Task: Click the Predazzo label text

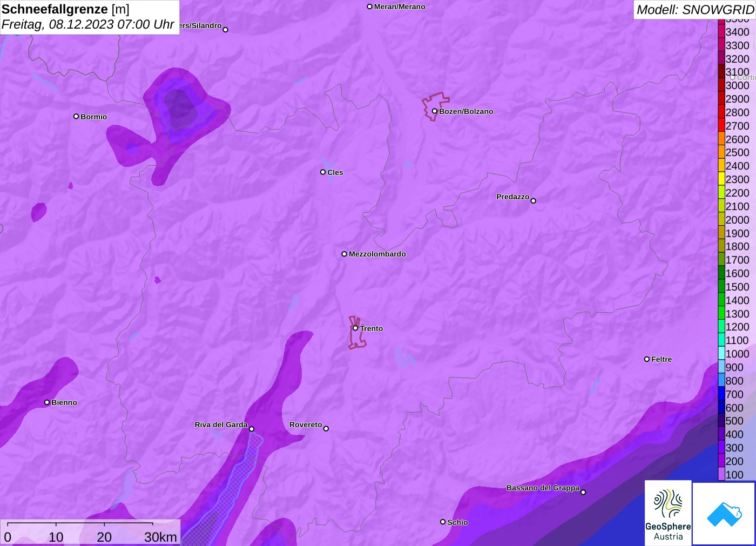Action: click(512, 197)
